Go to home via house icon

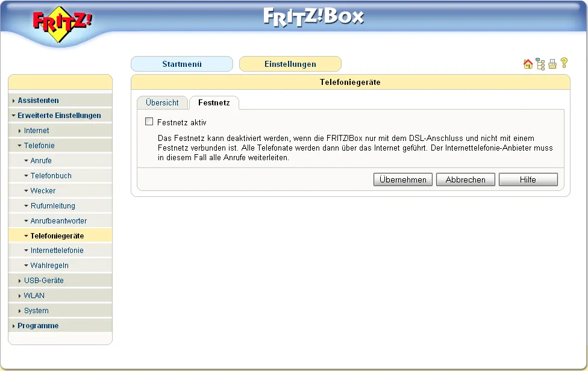(x=528, y=64)
